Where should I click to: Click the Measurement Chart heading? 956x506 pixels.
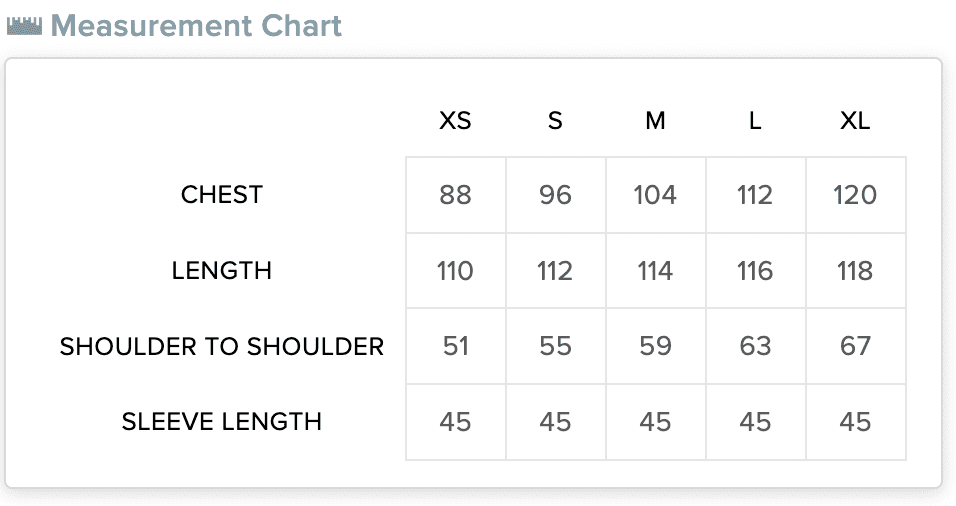[196, 26]
